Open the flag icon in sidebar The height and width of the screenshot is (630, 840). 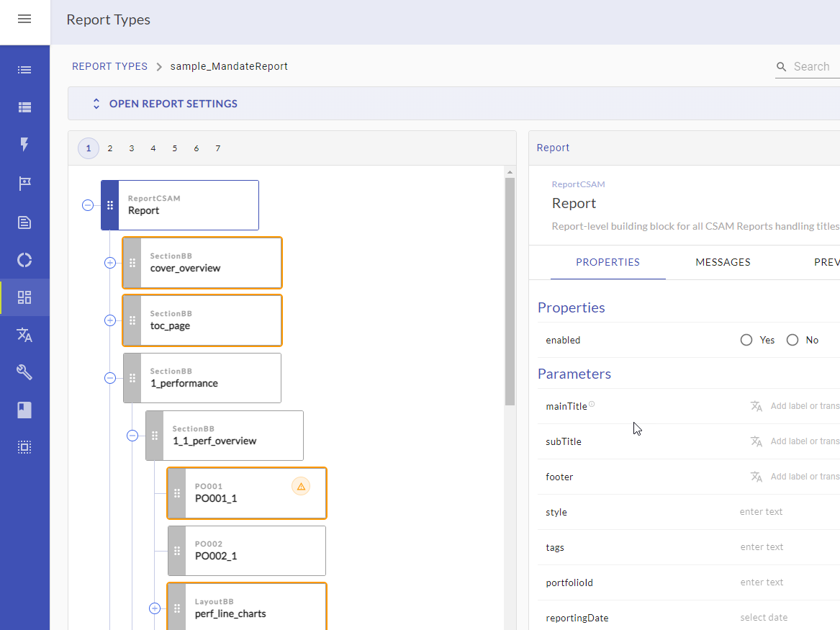(x=24, y=183)
